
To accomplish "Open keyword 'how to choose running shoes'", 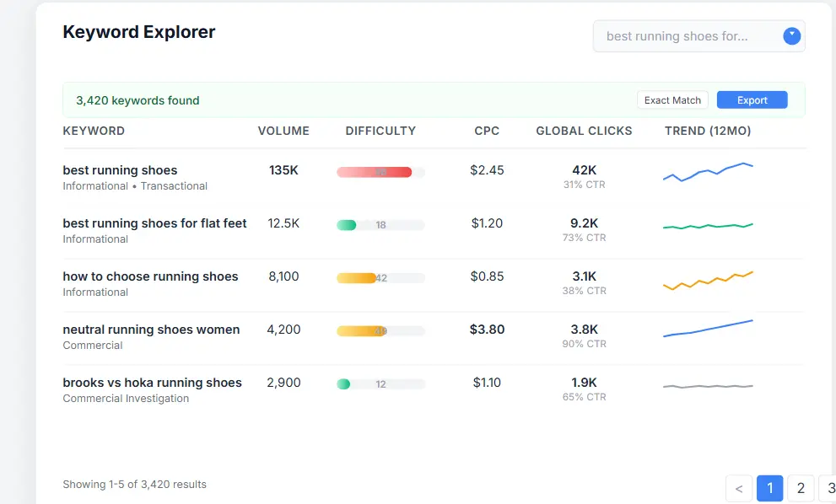I will [150, 276].
